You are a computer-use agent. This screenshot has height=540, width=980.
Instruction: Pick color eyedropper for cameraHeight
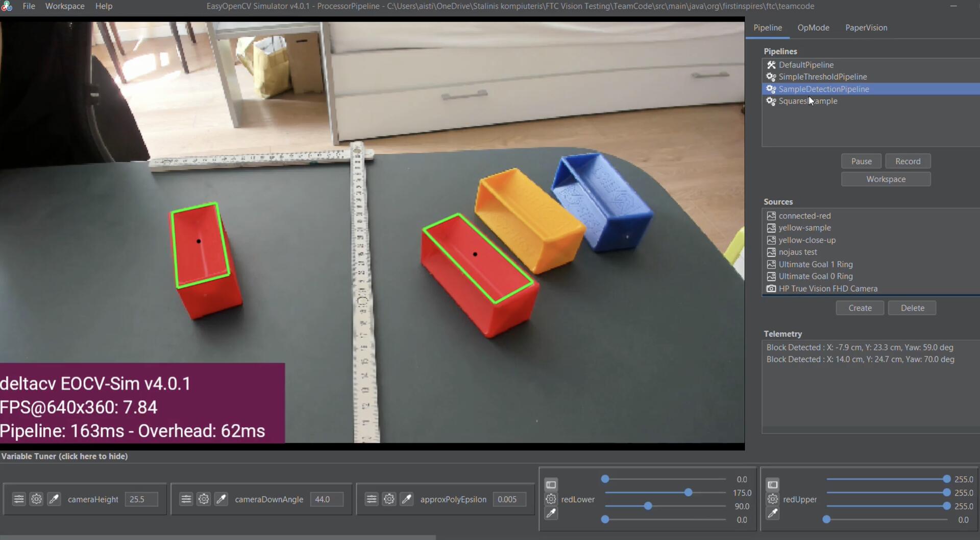[x=54, y=499]
